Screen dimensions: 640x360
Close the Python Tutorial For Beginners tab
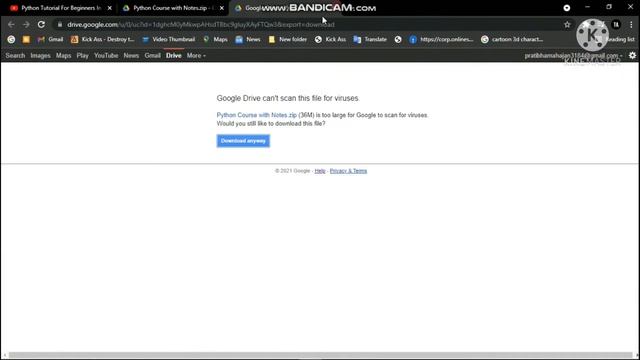tap(109, 8)
